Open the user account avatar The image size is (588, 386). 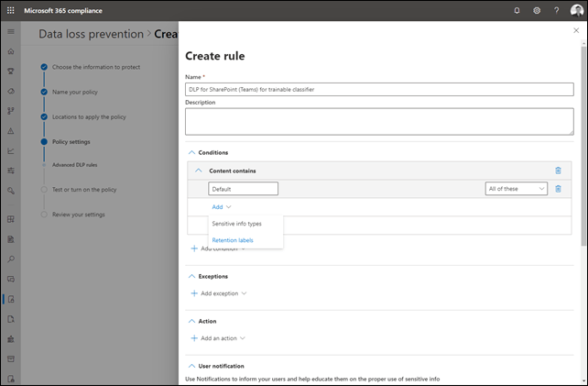[x=576, y=10]
